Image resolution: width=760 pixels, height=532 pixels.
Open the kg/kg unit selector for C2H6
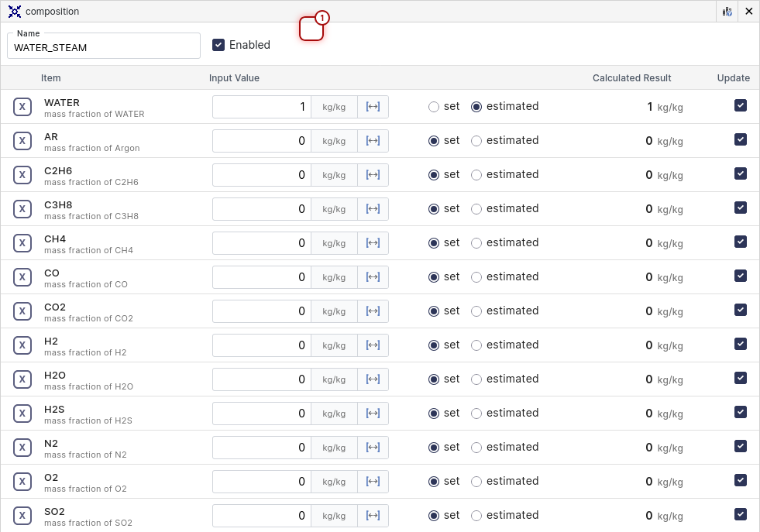[x=334, y=175]
